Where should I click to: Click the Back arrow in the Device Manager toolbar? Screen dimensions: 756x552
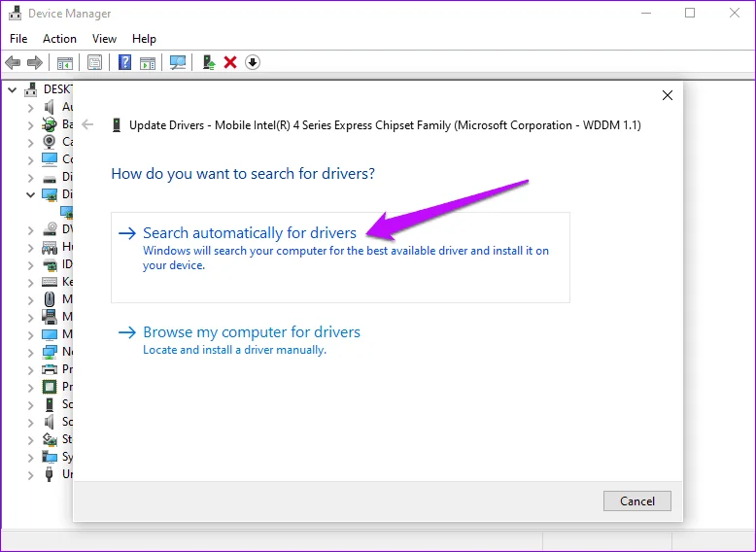(13, 62)
